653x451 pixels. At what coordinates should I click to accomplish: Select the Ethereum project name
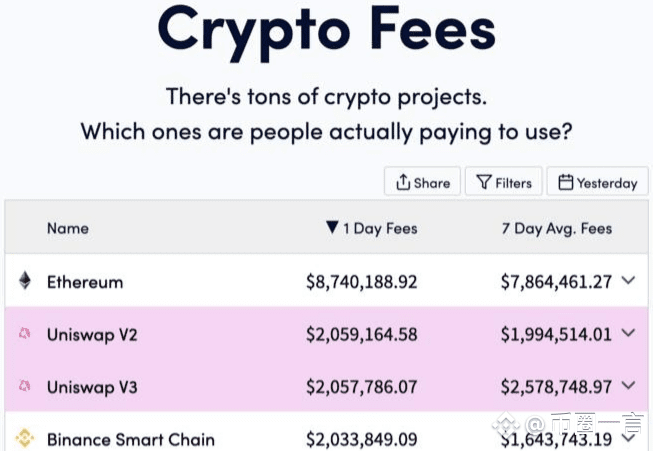pyautogui.click(x=85, y=282)
